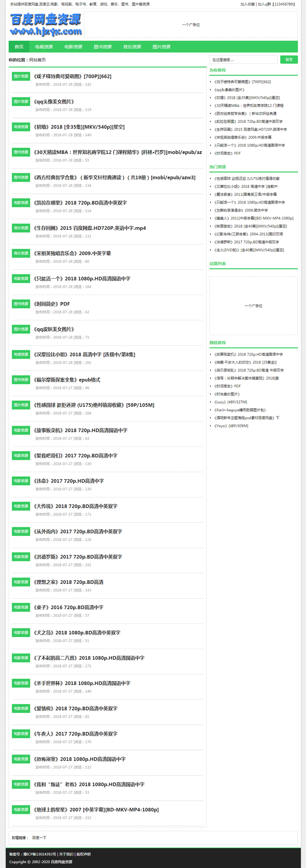Click the sidebar 一个广告位 placeholder
Screen dimensions: 306x868
(253, 306)
